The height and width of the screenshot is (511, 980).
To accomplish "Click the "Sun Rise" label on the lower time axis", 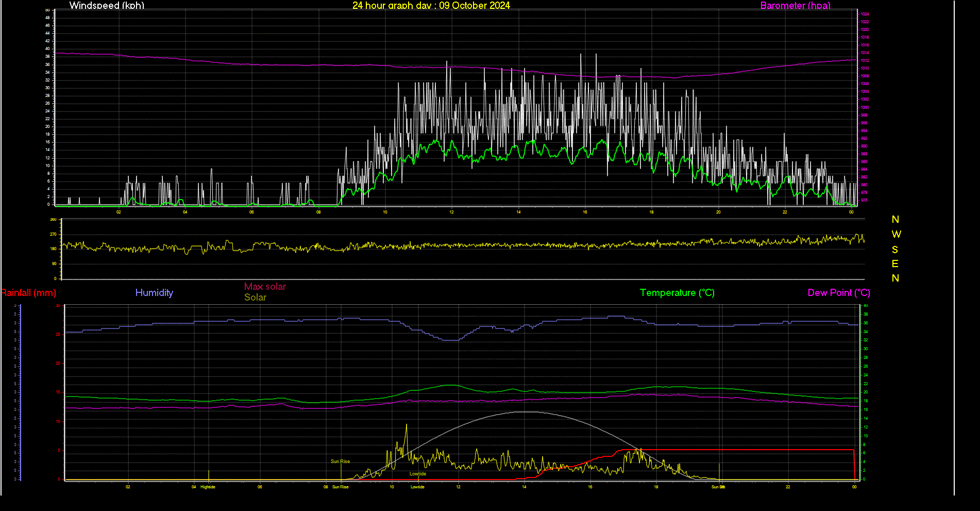I will point(340,487).
